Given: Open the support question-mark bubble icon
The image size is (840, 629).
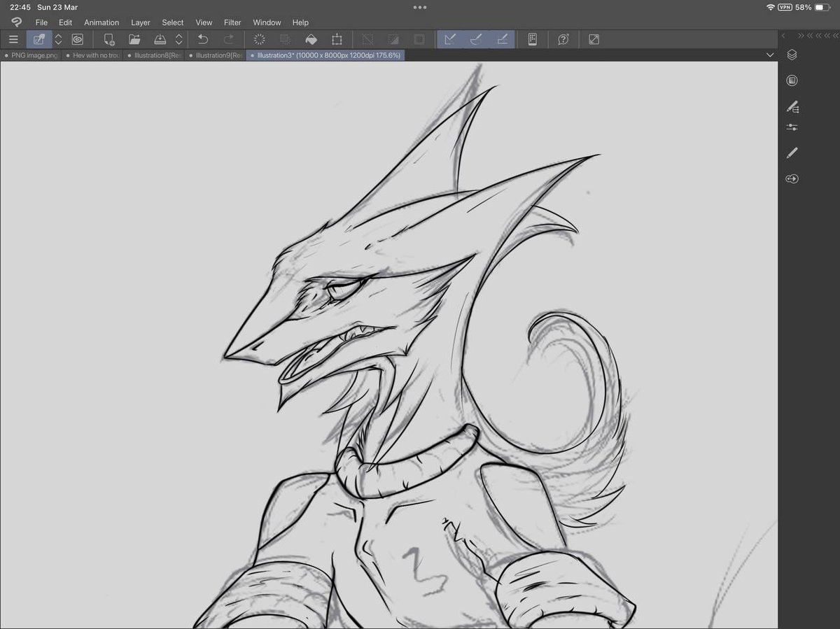Looking at the screenshot, I should coord(563,39).
